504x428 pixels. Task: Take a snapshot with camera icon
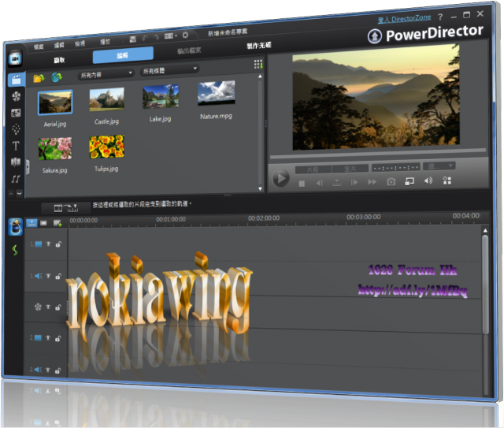click(x=390, y=182)
